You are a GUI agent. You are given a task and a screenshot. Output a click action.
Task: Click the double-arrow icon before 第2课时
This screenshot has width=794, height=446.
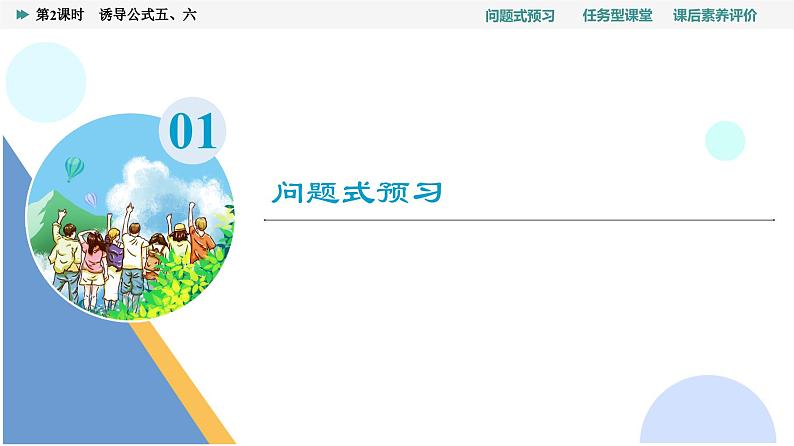pos(22,15)
